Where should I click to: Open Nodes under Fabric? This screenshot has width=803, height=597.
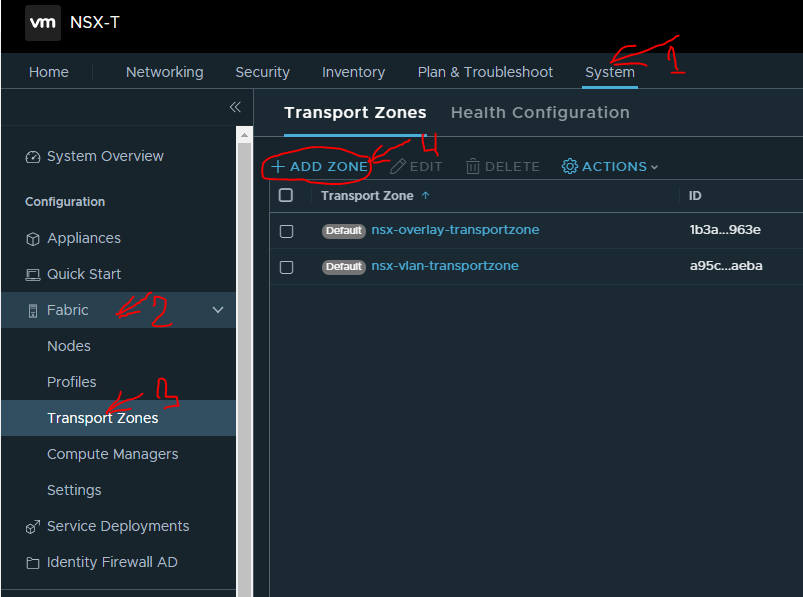[69, 346]
